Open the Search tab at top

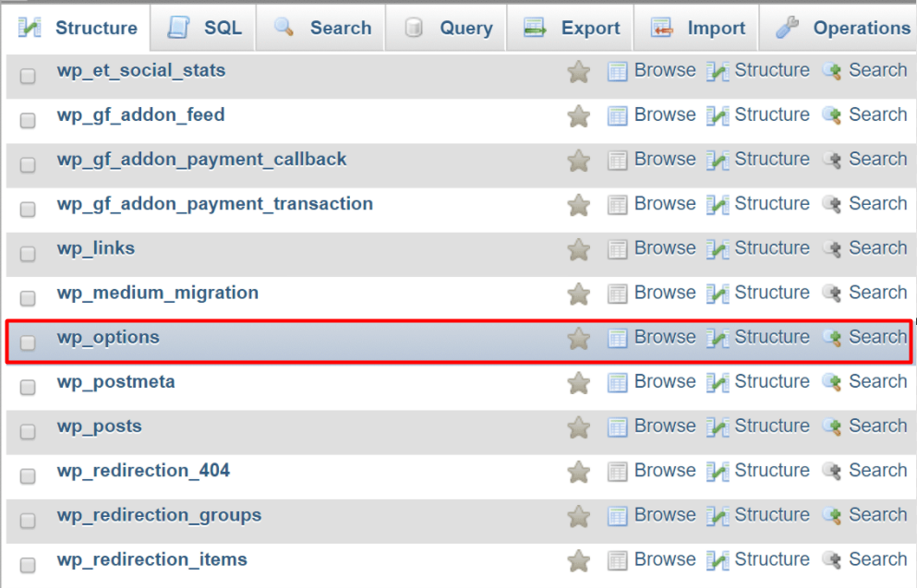pyautogui.click(x=321, y=28)
